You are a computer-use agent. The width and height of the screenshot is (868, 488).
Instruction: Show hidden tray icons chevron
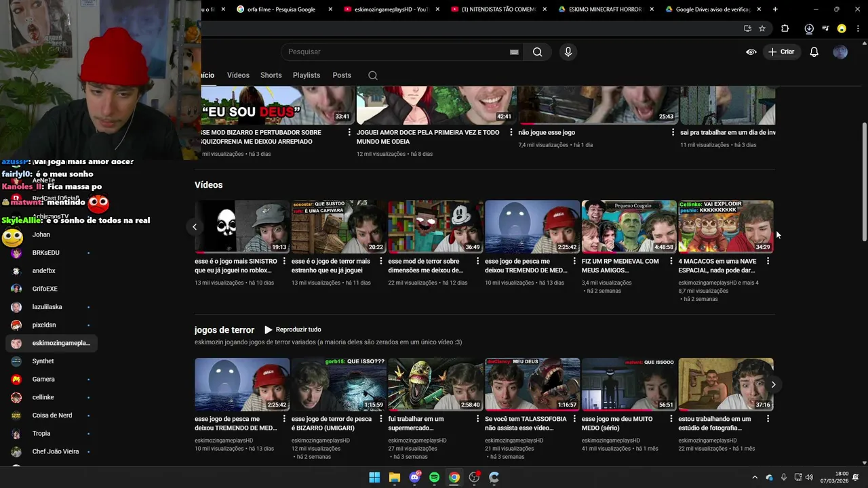click(x=754, y=477)
